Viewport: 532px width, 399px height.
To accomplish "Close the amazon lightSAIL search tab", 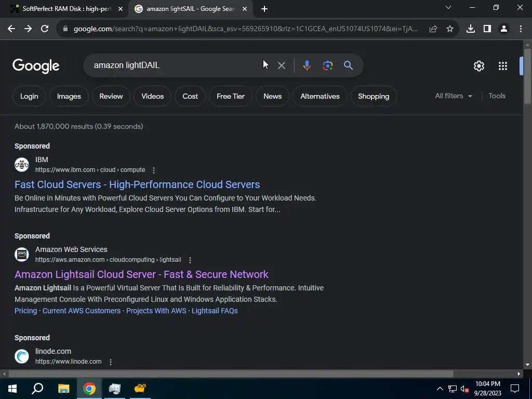I will pyautogui.click(x=245, y=9).
